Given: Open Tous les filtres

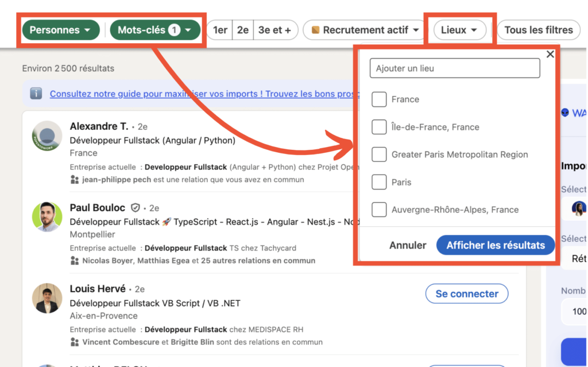Looking at the screenshot, I should click(539, 30).
